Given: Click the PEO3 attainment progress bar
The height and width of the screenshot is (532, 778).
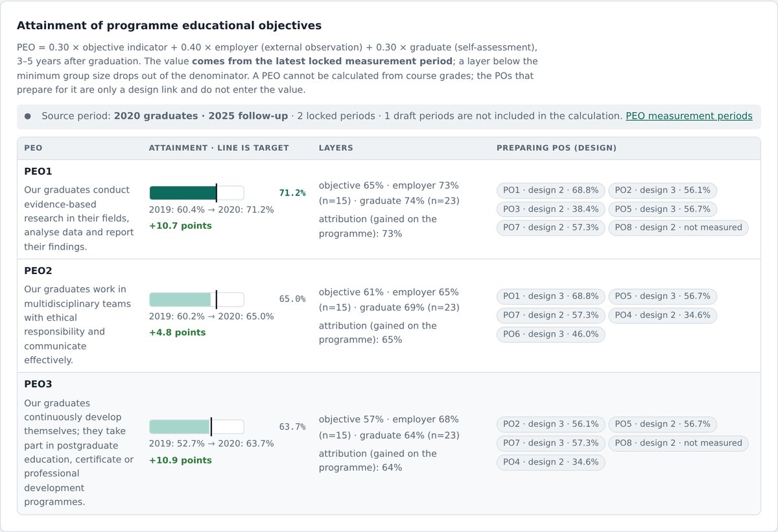Looking at the screenshot, I should [197, 426].
